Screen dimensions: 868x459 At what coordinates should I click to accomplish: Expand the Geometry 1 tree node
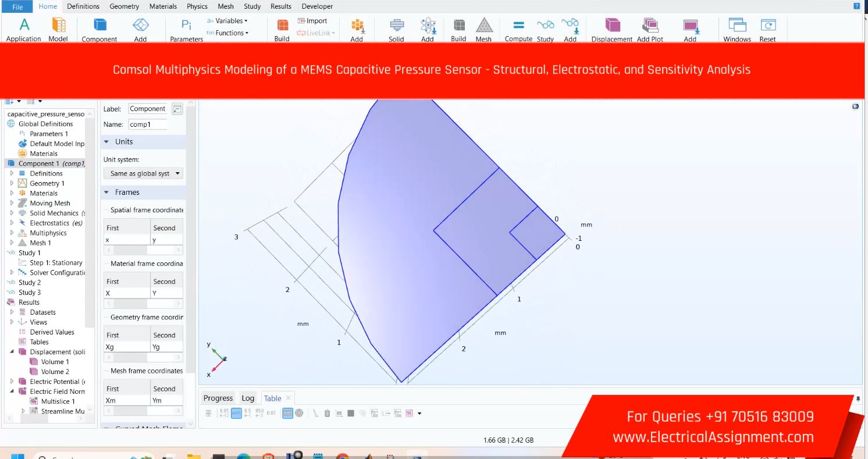(12, 183)
